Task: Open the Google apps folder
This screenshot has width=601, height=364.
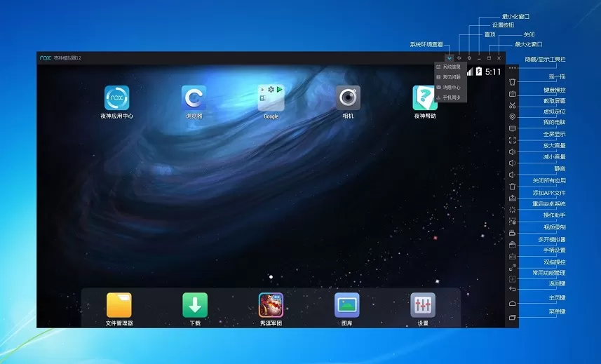Action: (271, 98)
